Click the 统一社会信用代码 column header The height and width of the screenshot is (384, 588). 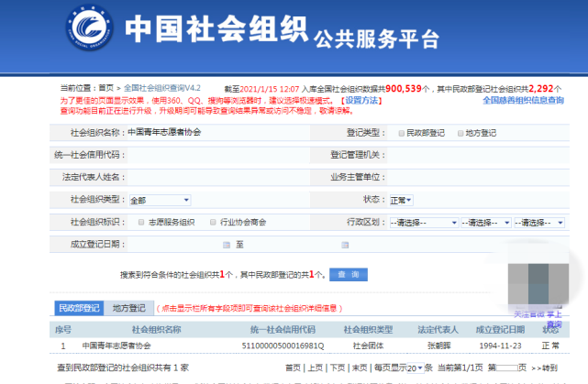pyautogui.click(x=283, y=330)
